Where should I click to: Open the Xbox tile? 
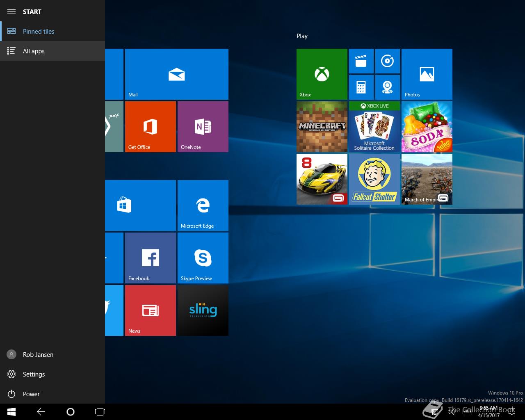click(322, 74)
